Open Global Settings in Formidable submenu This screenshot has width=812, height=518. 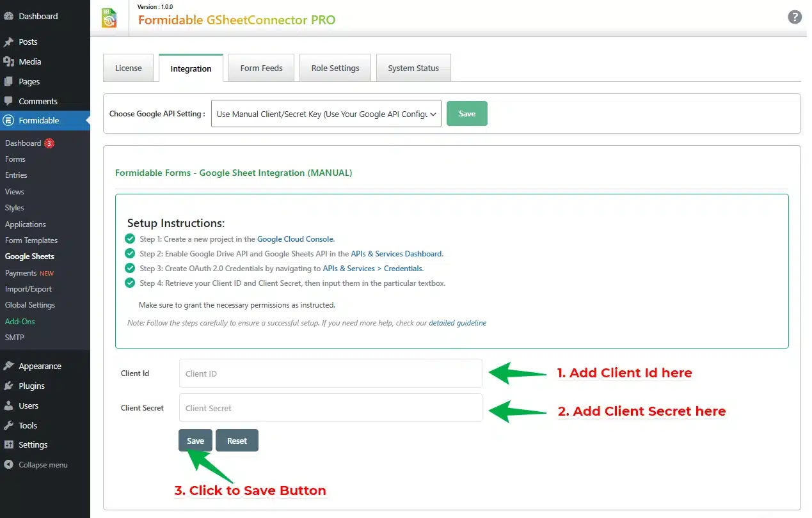[30, 305]
